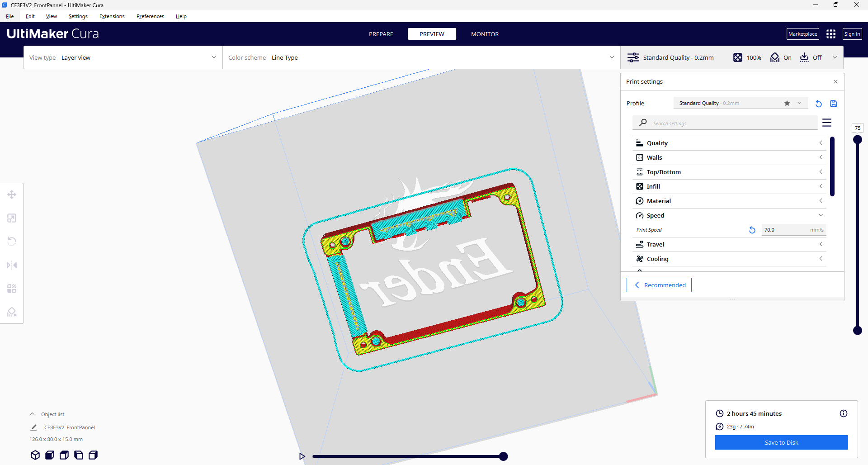Click the pencil icon beside CE3E3V2_FrontPannel
Viewport: 868px width, 465px height.
33,427
